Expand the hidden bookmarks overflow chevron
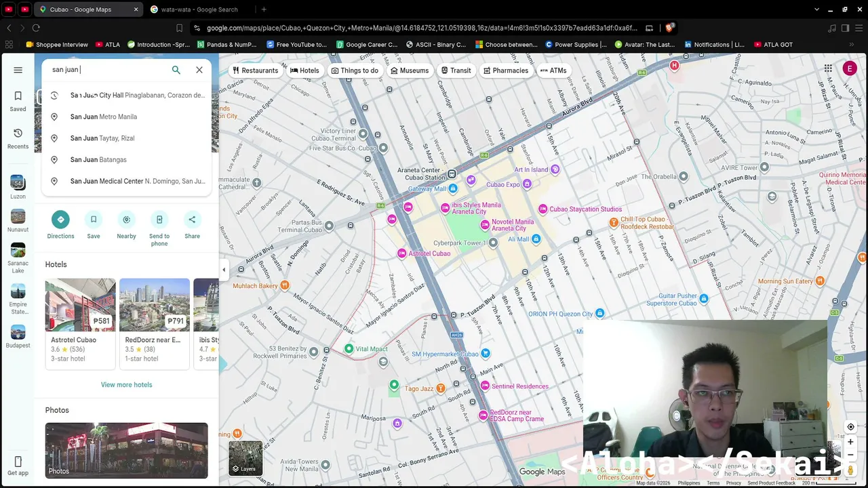This screenshot has width=868, height=488. click(852, 45)
